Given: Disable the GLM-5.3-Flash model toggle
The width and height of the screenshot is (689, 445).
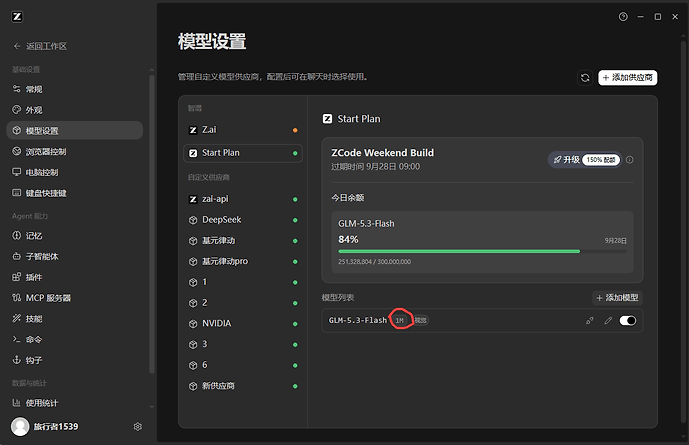Looking at the screenshot, I should 627,321.
